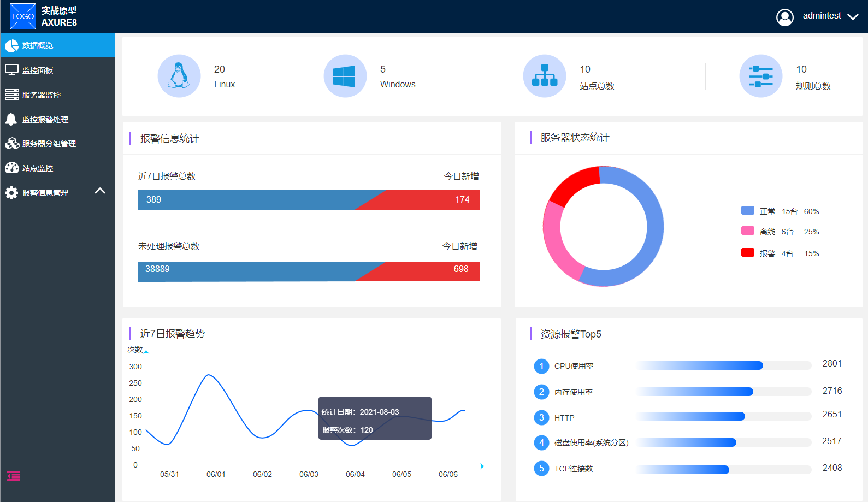The image size is (868, 502).
Task: Select the 数据概览 menu item
Action: tap(57, 45)
